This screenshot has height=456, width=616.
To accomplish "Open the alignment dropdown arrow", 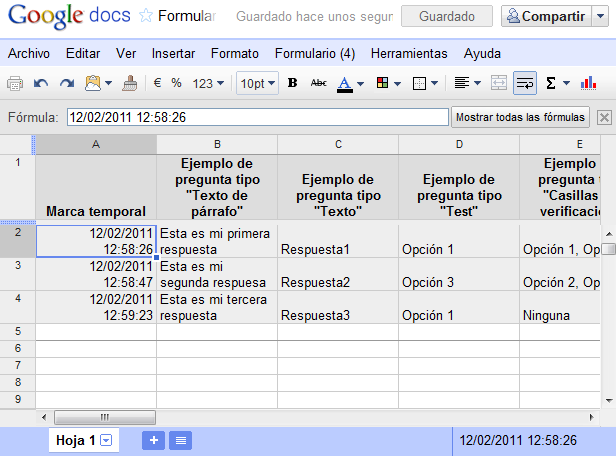I will (477, 83).
